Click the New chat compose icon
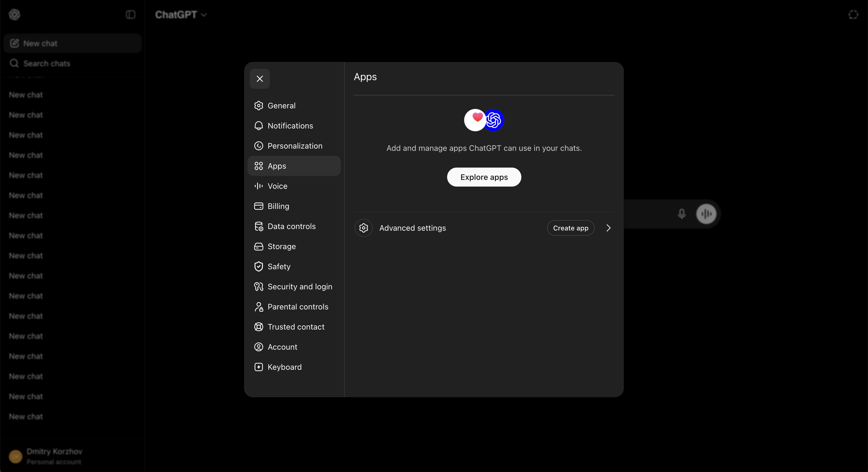The width and height of the screenshot is (868, 472). [x=15, y=43]
